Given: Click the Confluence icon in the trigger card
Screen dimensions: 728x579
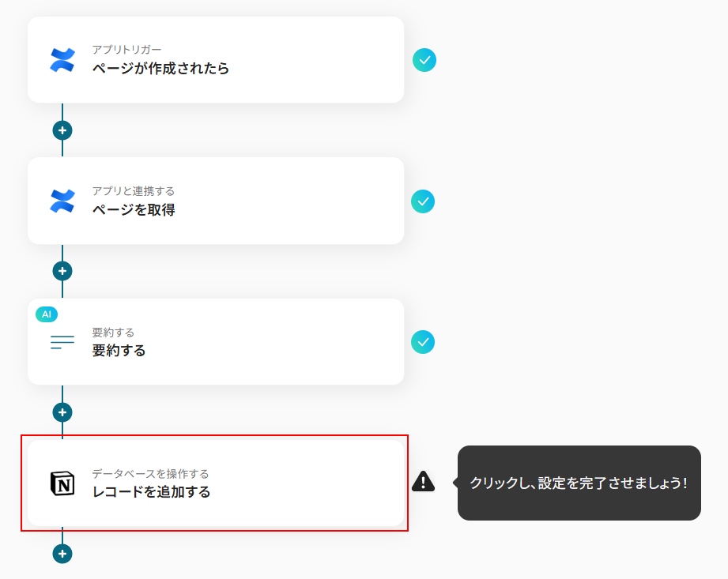Looking at the screenshot, I should [x=62, y=60].
